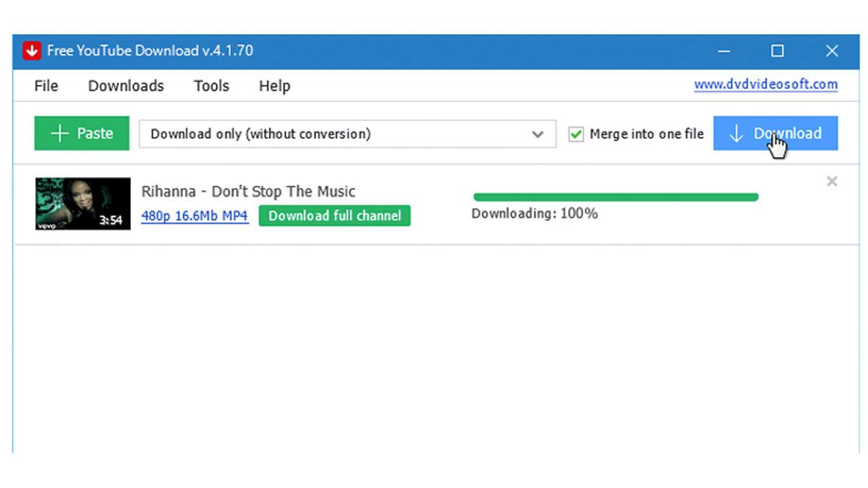The height and width of the screenshot is (488, 868).
Task: Click the 'Downloading: 100%' status text
Action: click(x=535, y=214)
